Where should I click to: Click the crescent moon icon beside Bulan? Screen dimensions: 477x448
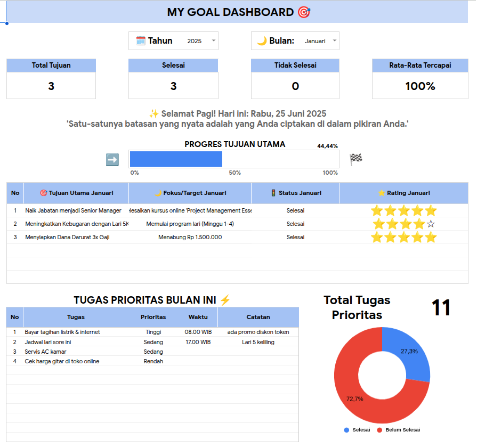coord(262,40)
